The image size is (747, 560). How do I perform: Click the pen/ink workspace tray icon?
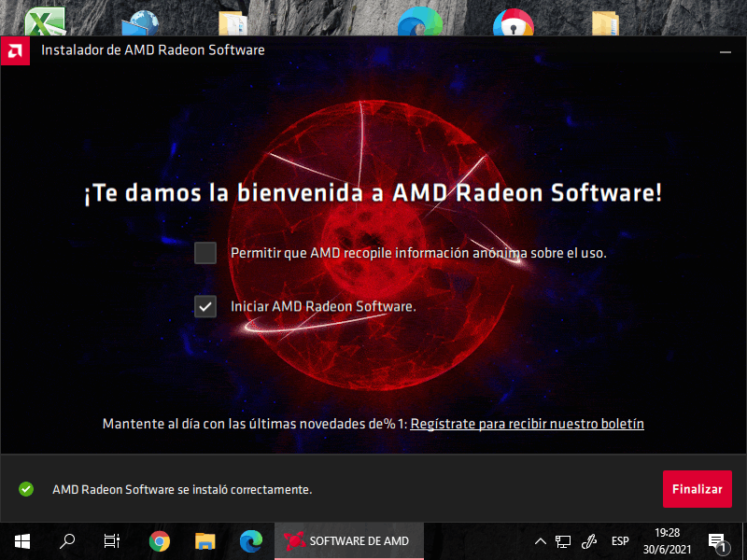tap(589, 541)
